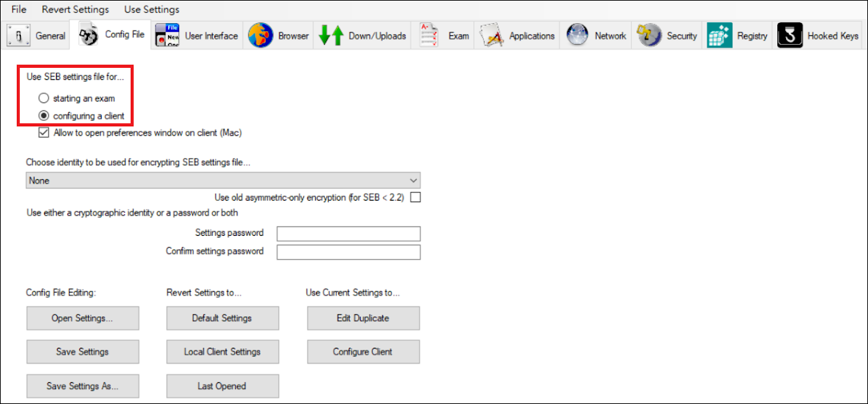Open the File menu

pos(19,9)
